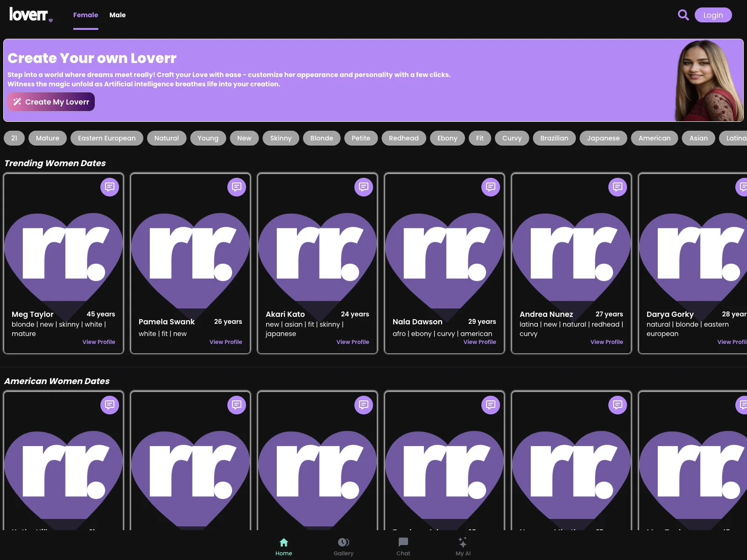Open chat with Akari Kato
This screenshot has width=747, height=560.
[x=364, y=187]
